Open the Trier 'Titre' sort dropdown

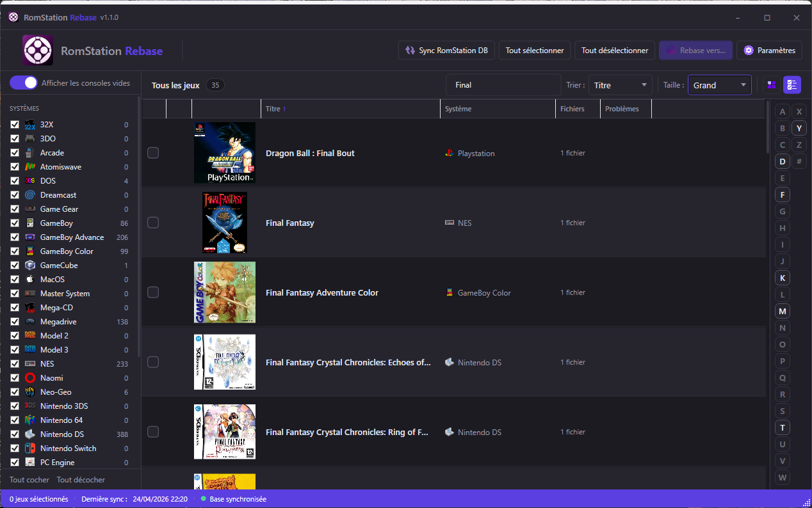point(619,85)
